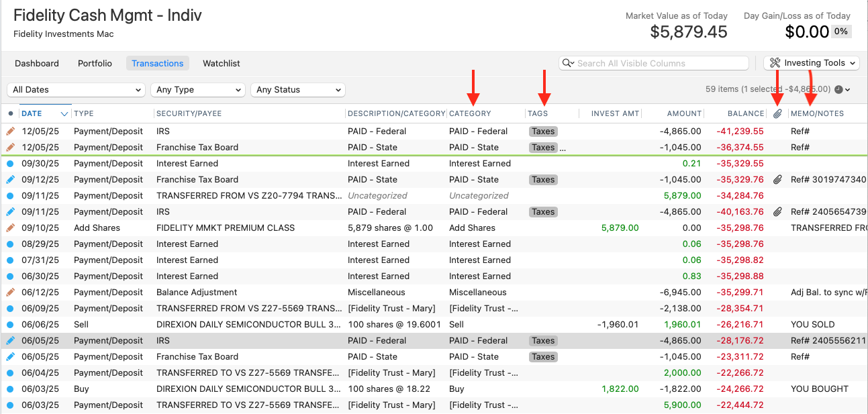Open the Any Status filter dropdown
868x414 pixels.
click(x=298, y=90)
